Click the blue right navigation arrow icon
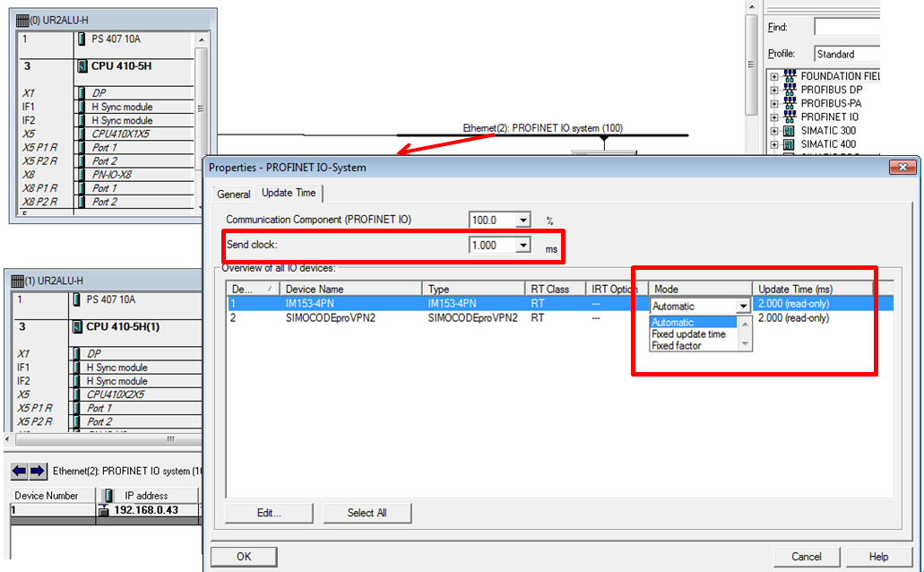Image resolution: width=924 pixels, height=572 pixels. click(x=37, y=471)
